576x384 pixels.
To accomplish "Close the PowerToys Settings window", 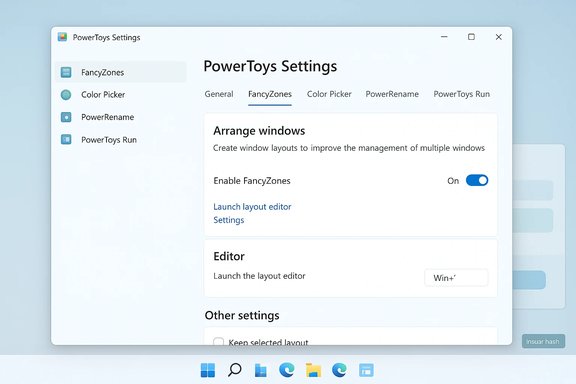I will pyautogui.click(x=498, y=37).
